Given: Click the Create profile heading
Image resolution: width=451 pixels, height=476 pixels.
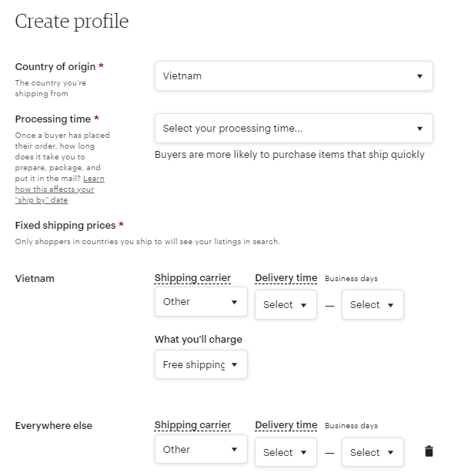Looking at the screenshot, I should 72,22.
